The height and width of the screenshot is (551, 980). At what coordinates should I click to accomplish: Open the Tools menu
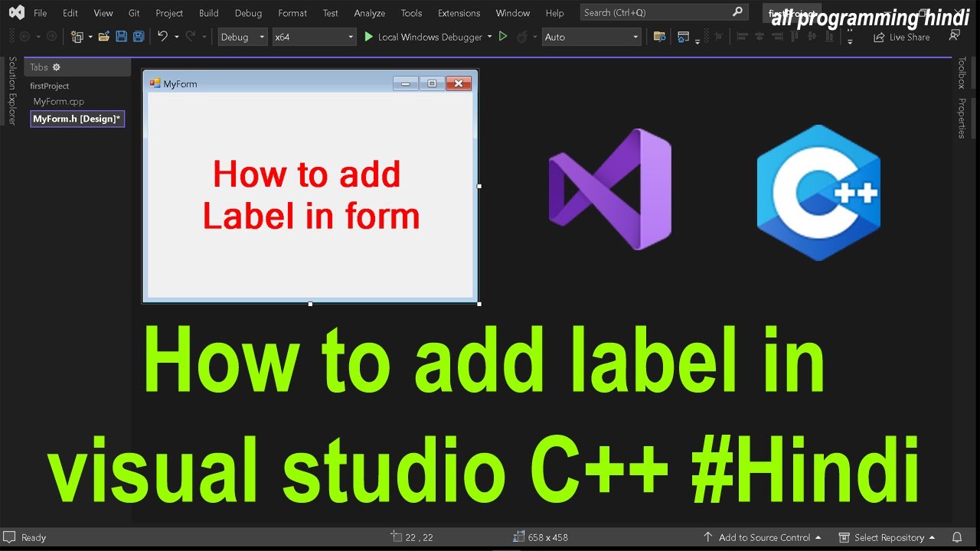[x=411, y=13]
